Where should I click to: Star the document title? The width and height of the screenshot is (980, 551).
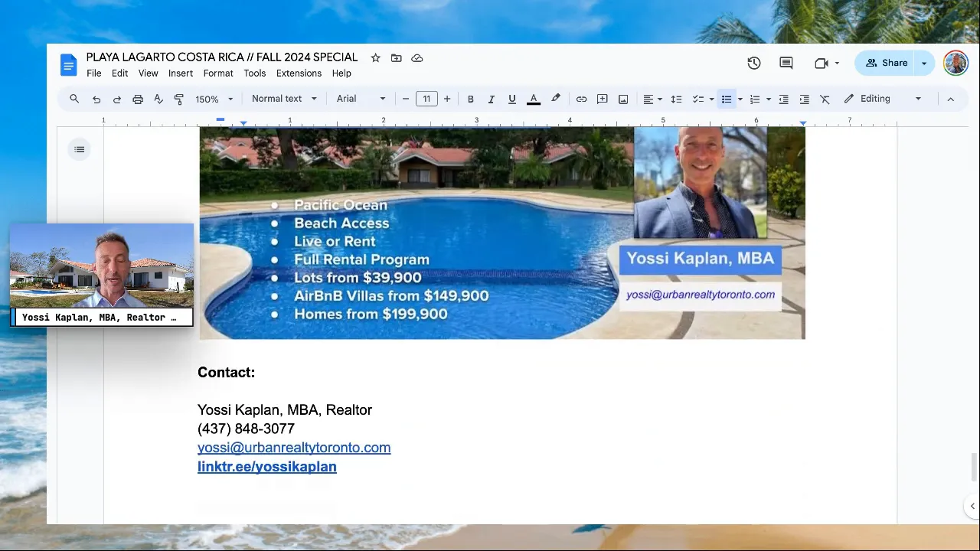(375, 57)
